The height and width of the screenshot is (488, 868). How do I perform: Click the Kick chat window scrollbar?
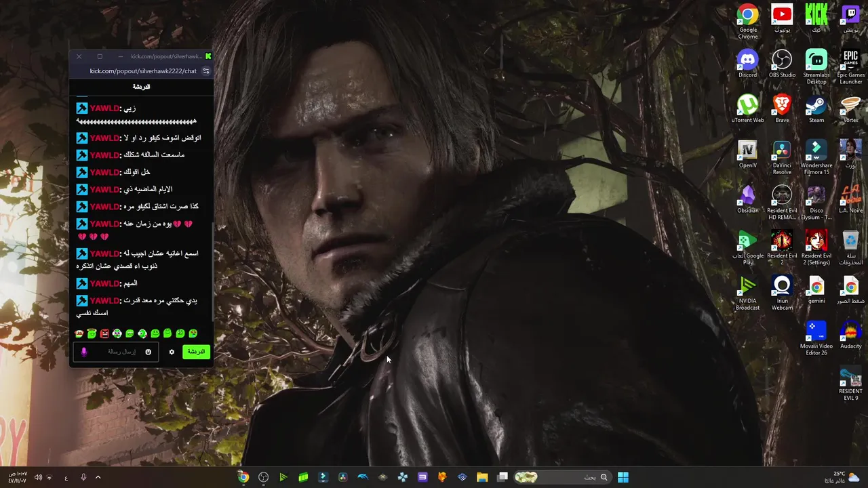coord(212,271)
